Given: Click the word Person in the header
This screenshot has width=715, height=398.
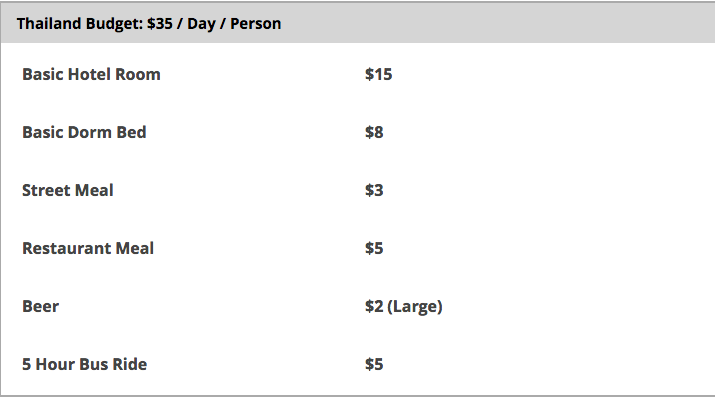Looking at the screenshot, I should click(255, 24).
